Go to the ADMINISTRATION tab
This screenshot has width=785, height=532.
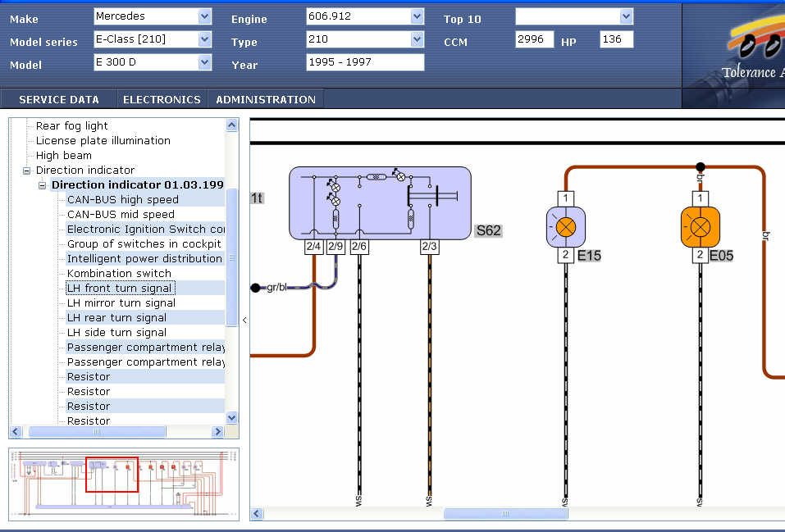pos(266,99)
